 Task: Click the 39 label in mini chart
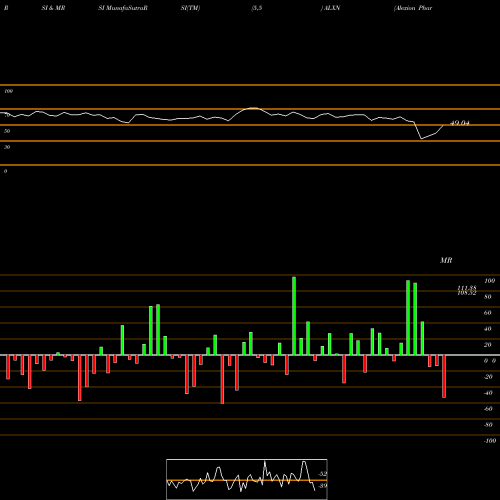click(x=323, y=486)
